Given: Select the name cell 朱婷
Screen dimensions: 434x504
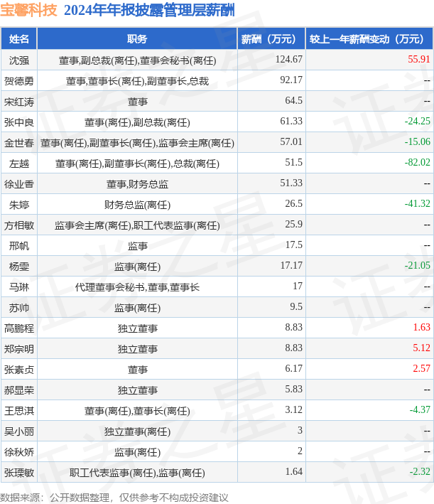Looking at the screenshot, I should coord(19,205).
